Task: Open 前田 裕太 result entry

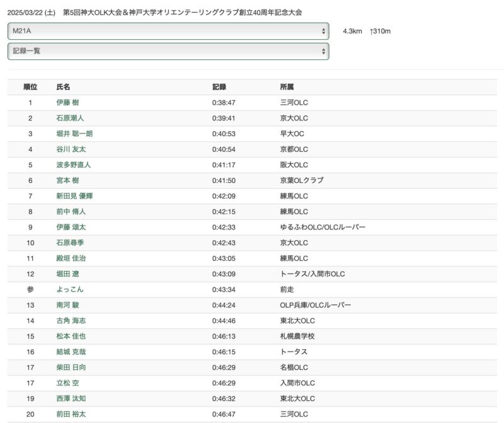Action: pyautogui.click(x=71, y=414)
